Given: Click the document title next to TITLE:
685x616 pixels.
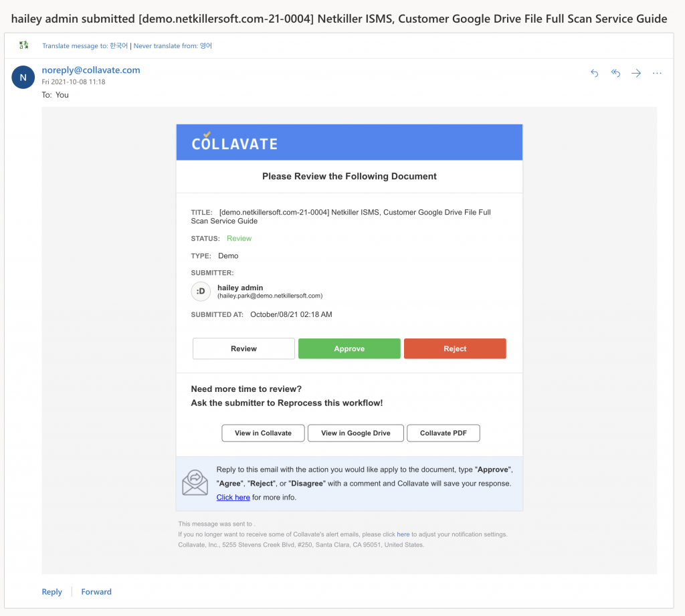Looking at the screenshot, I should pyautogui.click(x=340, y=217).
